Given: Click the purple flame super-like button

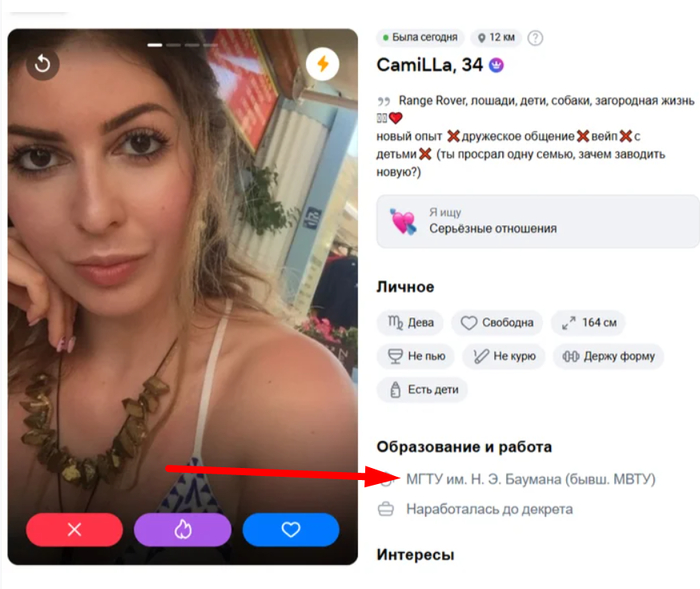Looking at the screenshot, I should pyautogui.click(x=183, y=530).
